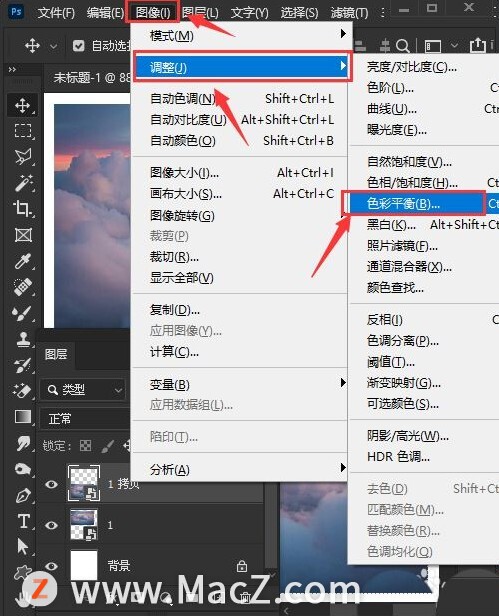The width and height of the screenshot is (499, 616).
Task: Expand the collapsed panel double-arrow
Action: point(12,70)
